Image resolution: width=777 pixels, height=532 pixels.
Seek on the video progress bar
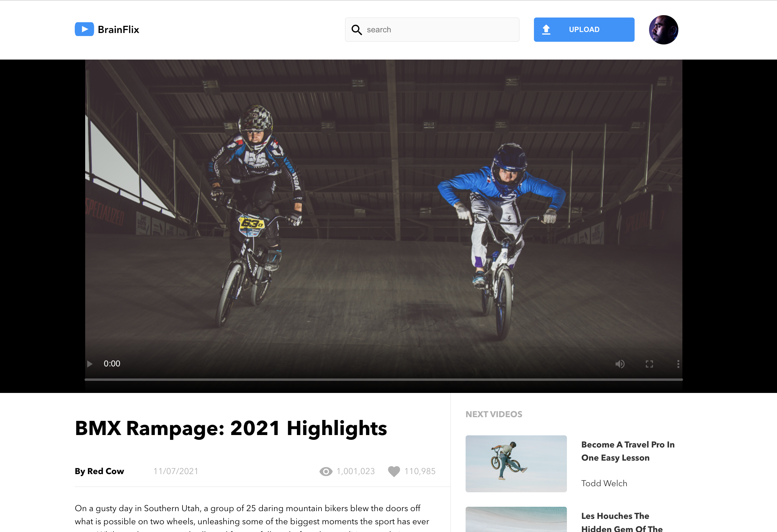click(x=383, y=379)
